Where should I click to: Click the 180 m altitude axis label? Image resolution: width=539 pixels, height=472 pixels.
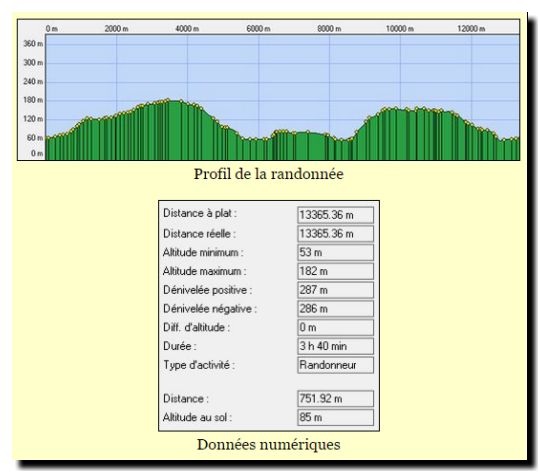click(33, 100)
